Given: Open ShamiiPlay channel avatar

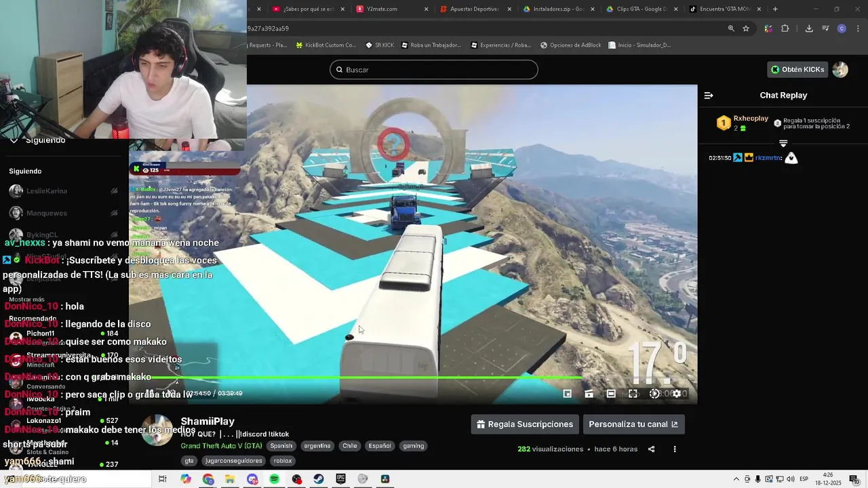Looking at the screenshot, I should pos(157,430).
